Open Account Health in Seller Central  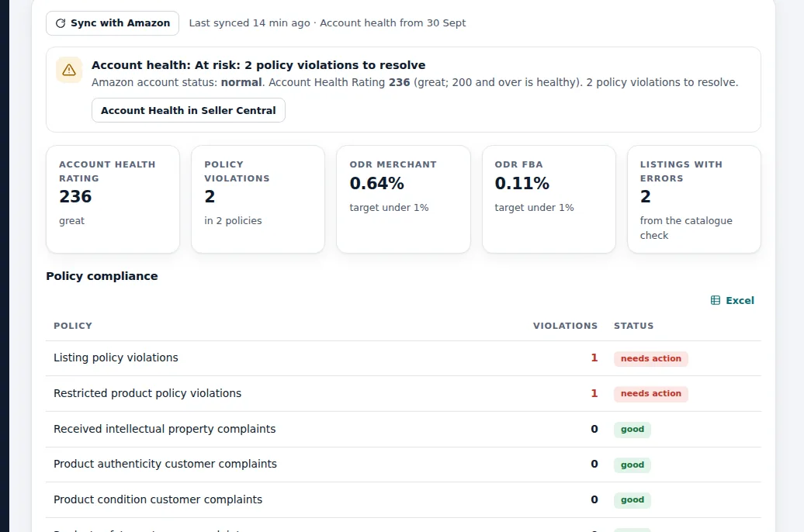pos(188,110)
